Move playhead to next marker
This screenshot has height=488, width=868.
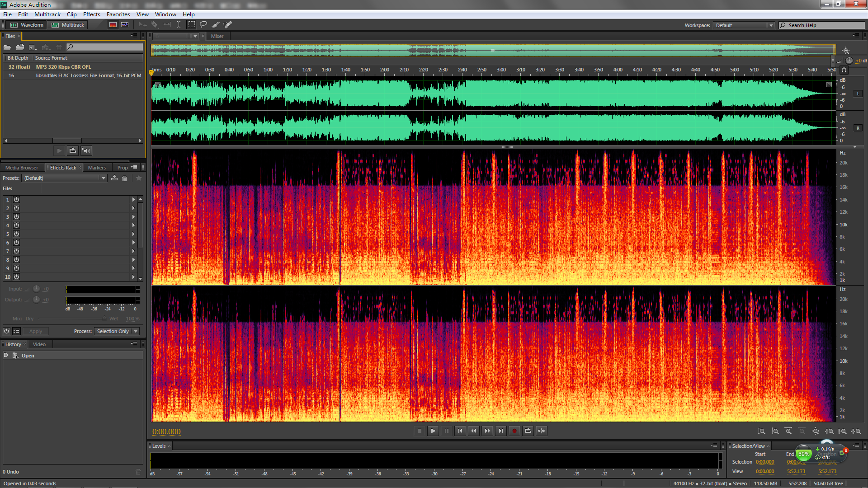[500, 431]
